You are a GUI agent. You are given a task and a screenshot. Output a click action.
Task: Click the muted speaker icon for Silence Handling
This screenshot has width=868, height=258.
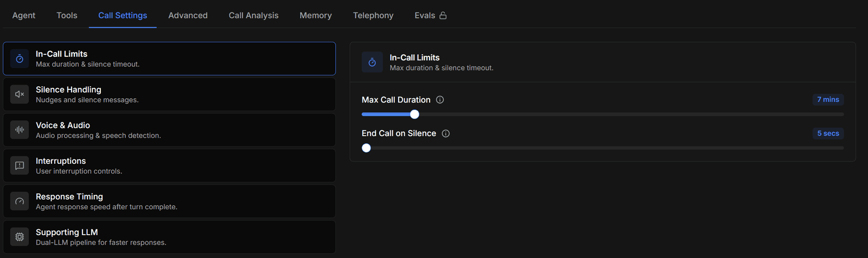click(20, 94)
